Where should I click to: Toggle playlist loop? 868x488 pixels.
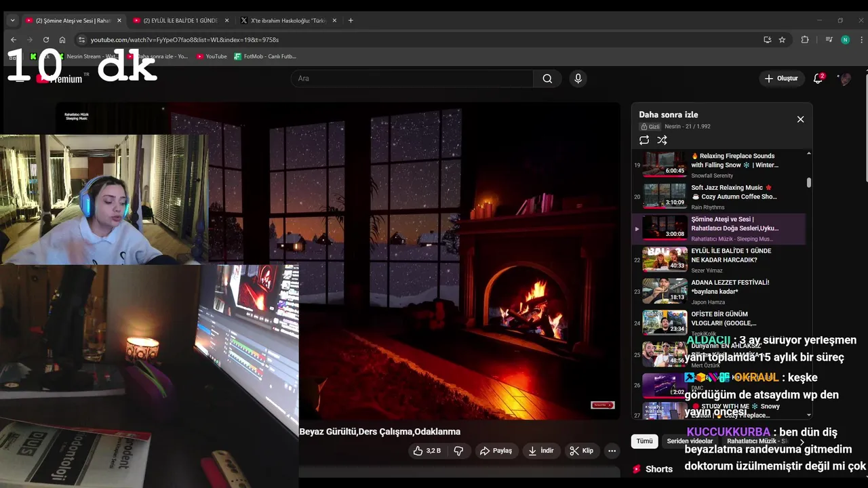(644, 140)
